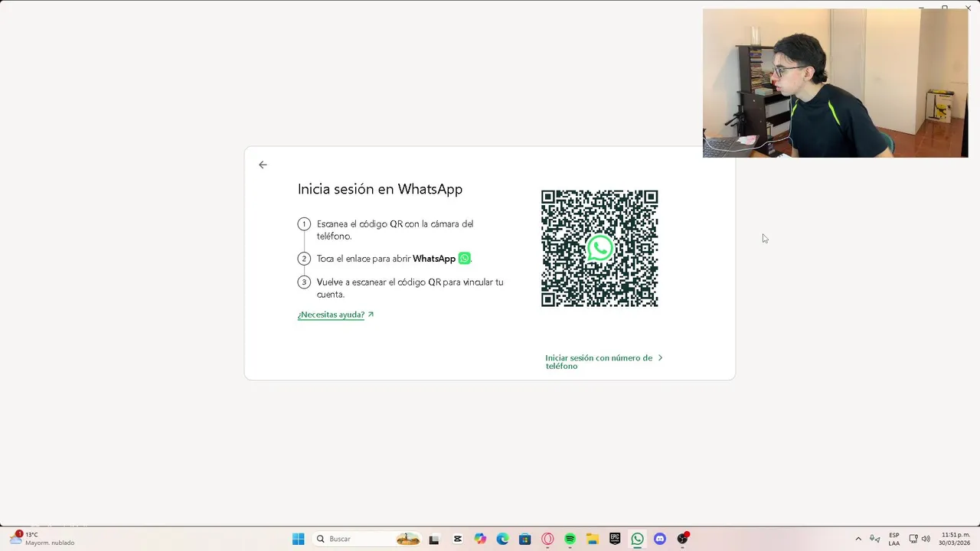Image resolution: width=980 pixels, height=551 pixels.
Task: Open the clock showing 11:51 p. m.
Action: pyautogui.click(x=954, y=539)
